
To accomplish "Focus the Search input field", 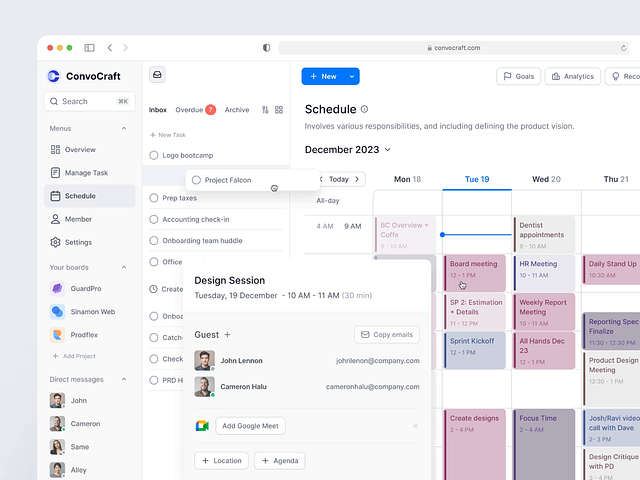I will pyautogui.click(x=89, y=101).
